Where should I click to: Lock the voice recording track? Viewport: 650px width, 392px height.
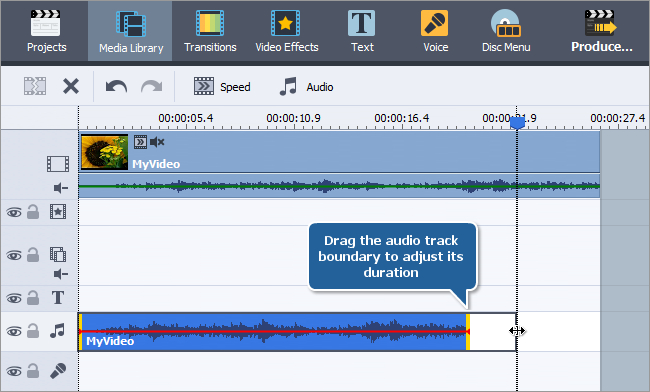click(33, 370)
